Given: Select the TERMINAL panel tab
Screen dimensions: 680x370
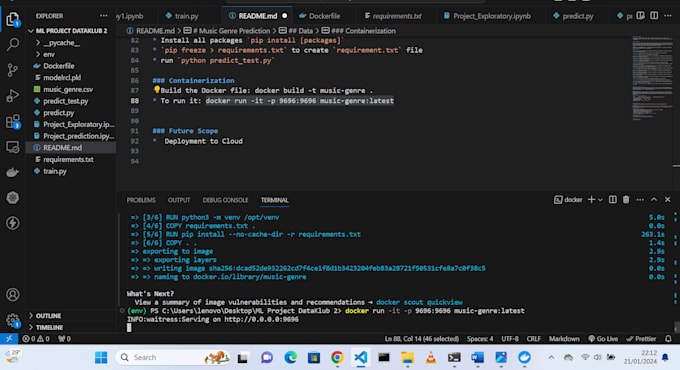Looking at the screenshot, I should coord(275,200).
